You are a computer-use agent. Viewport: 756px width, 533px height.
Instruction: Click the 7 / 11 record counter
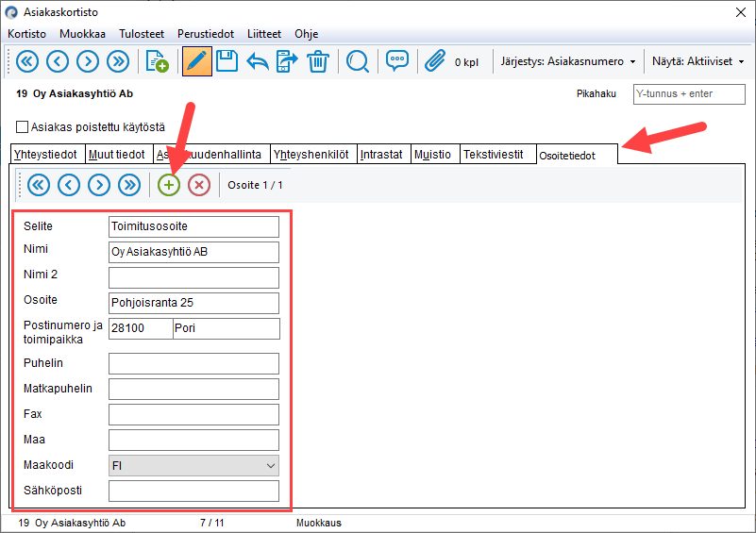tap(212, 523)
